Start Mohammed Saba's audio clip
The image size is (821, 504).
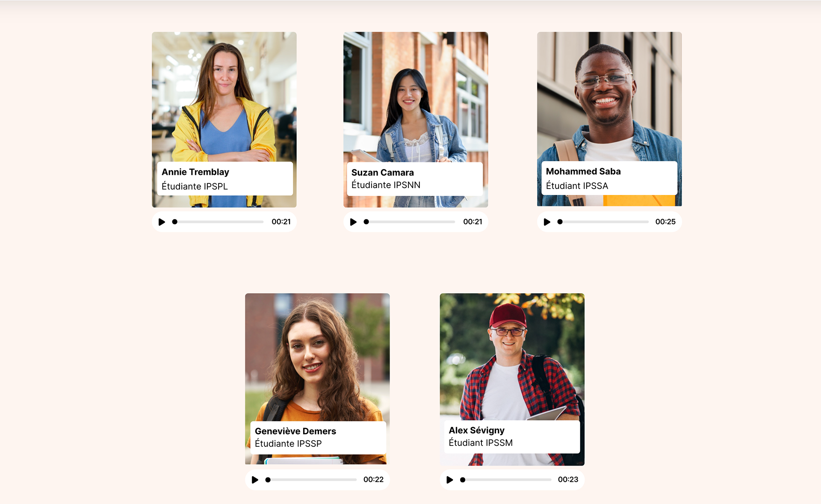click(x=547, y=222)
